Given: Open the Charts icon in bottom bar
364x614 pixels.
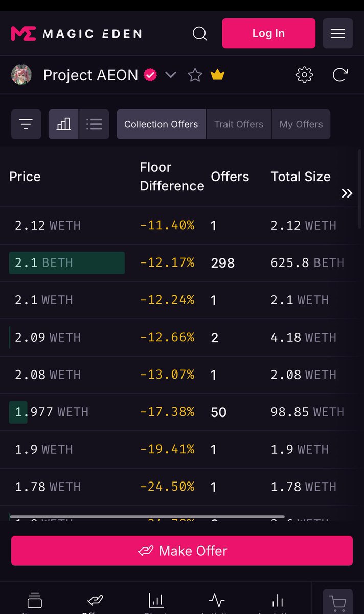Looking at the screenshot, I should point(156,600).
